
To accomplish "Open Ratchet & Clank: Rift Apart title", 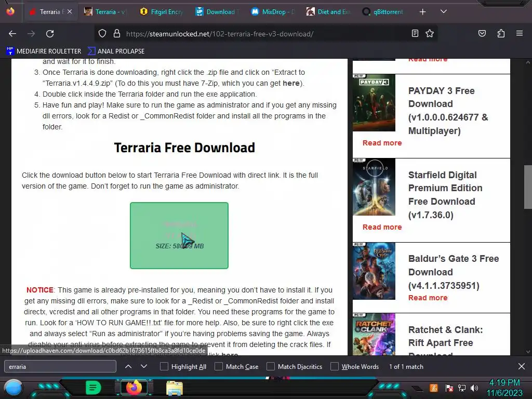I will [x=445, y=340].
